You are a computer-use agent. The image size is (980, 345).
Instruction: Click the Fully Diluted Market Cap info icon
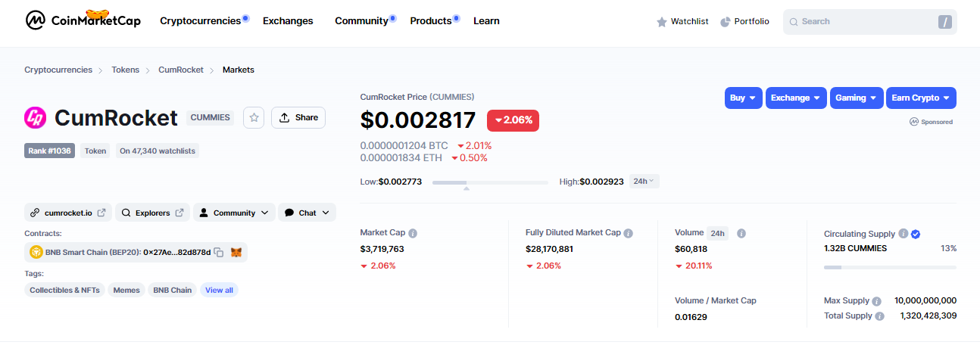pos(628,234)
